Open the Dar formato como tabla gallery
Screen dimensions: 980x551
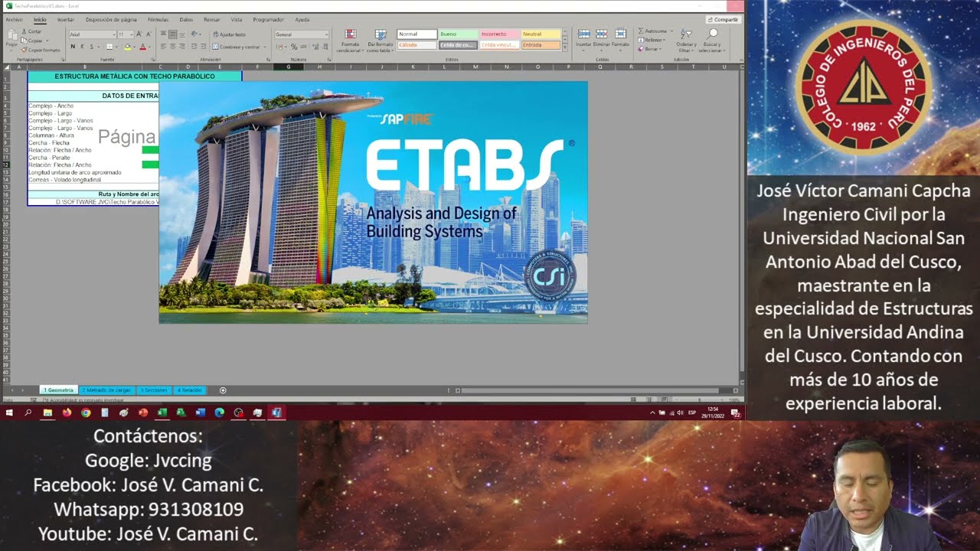(x=381, y=41)
